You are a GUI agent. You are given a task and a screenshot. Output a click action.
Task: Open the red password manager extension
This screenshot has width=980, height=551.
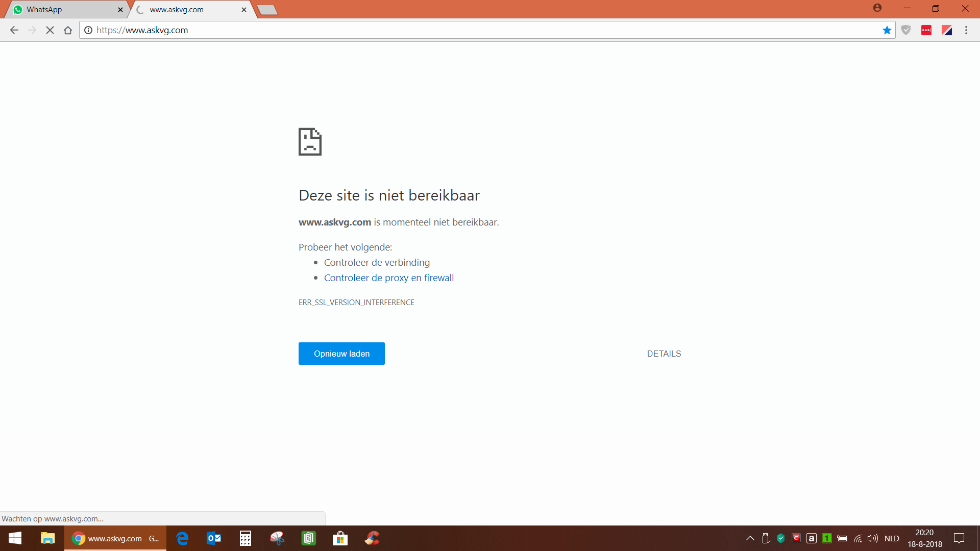(926, 30)
